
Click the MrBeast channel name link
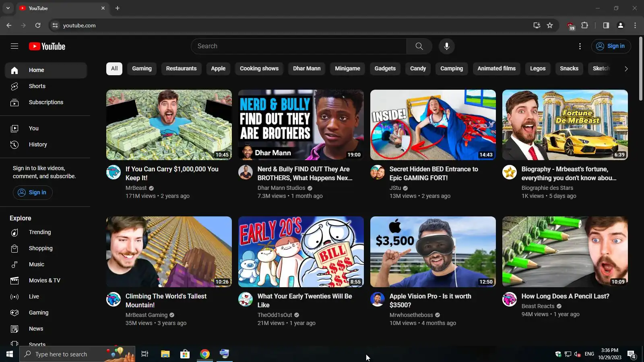coord(136,188)
